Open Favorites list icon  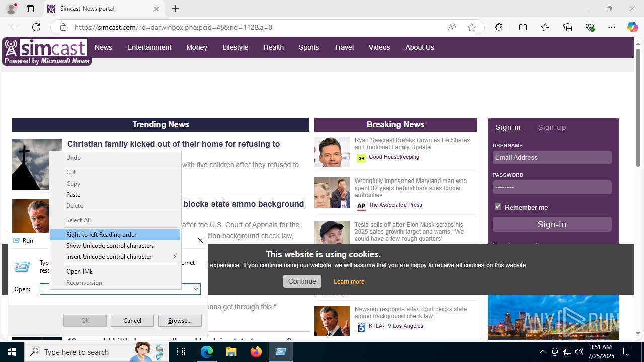pos(545,27)
